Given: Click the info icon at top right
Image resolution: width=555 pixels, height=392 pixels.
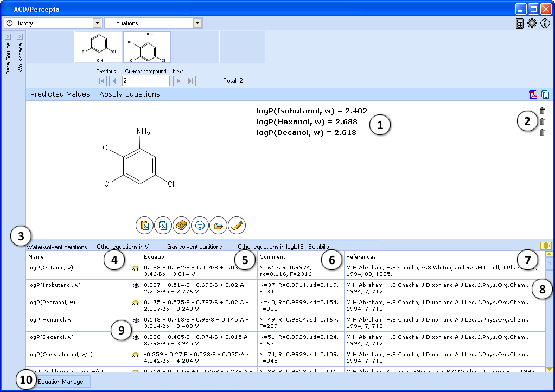Looking at the screenshot, I should point(545,23).
